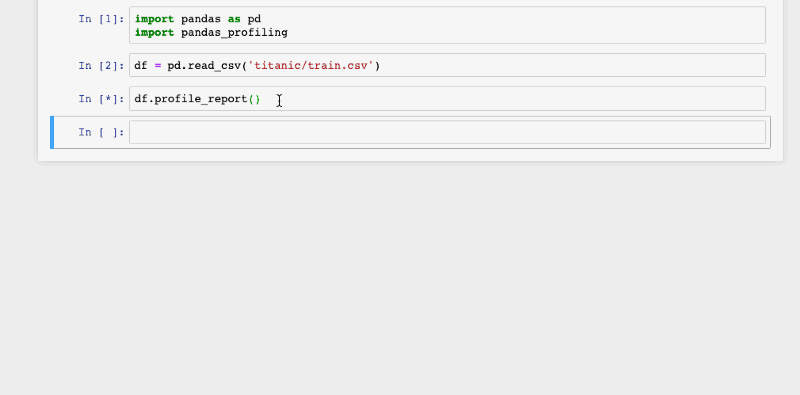Image resolution: width=800 pixels, height=395 pixels.
Task: Click empty space right of df.profile_report() code
Action: click(x=510, y=99)
